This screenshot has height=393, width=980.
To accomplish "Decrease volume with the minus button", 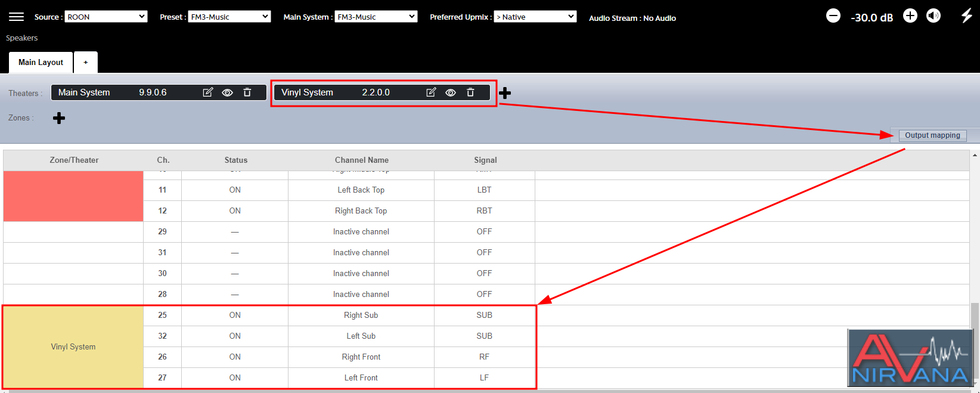I will pyautogui.click(x=833, y=16).
